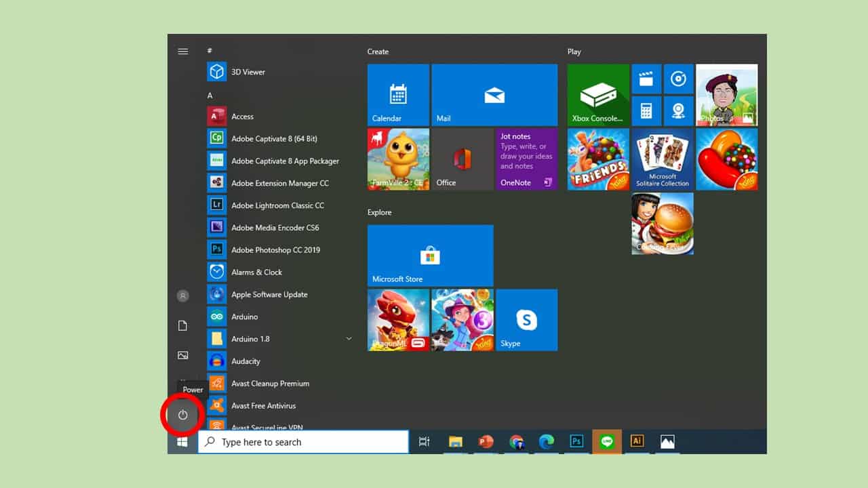Open Task View from the taskbar
This screenshot has width=868, height=488.
(x=425, y=442)
